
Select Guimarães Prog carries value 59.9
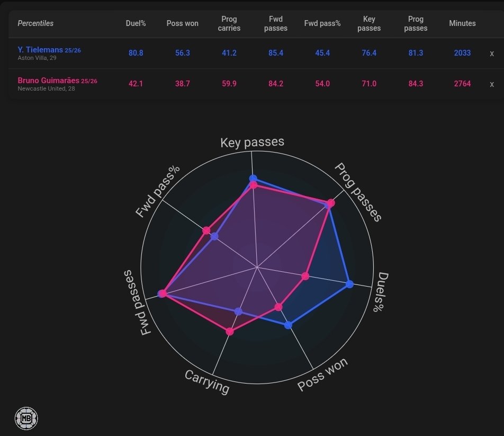tap(229, 84)
